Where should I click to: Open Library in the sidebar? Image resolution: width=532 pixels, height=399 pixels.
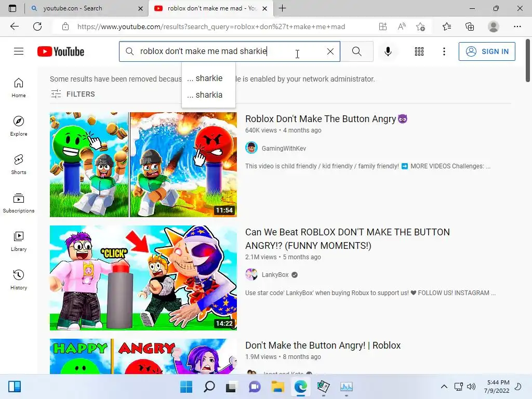(x=19, y=242)
